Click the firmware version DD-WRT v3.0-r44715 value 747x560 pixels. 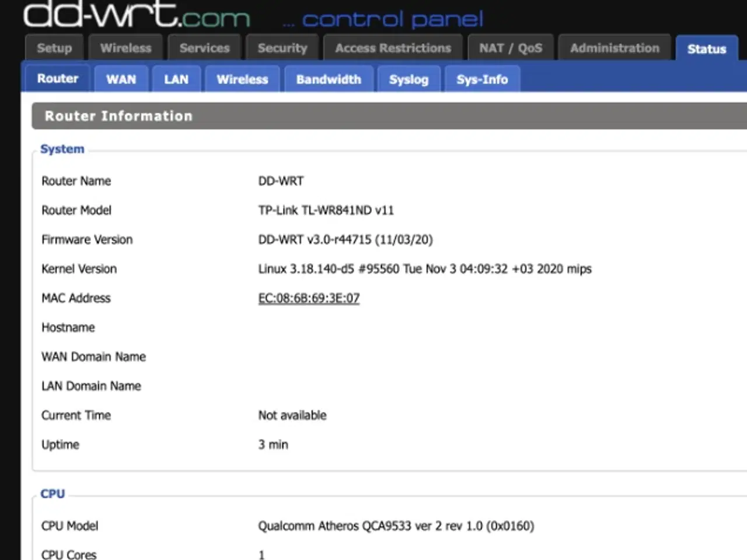(x=345, y=239)
